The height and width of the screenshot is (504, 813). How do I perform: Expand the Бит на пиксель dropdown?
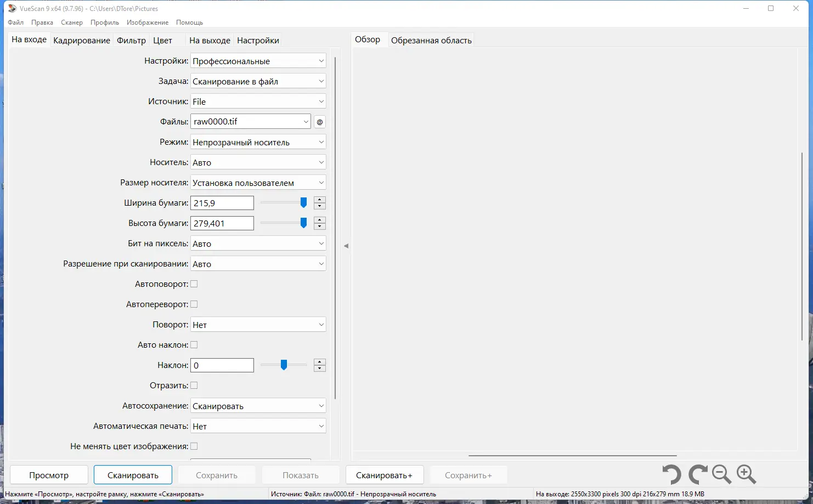click(258, 243)
